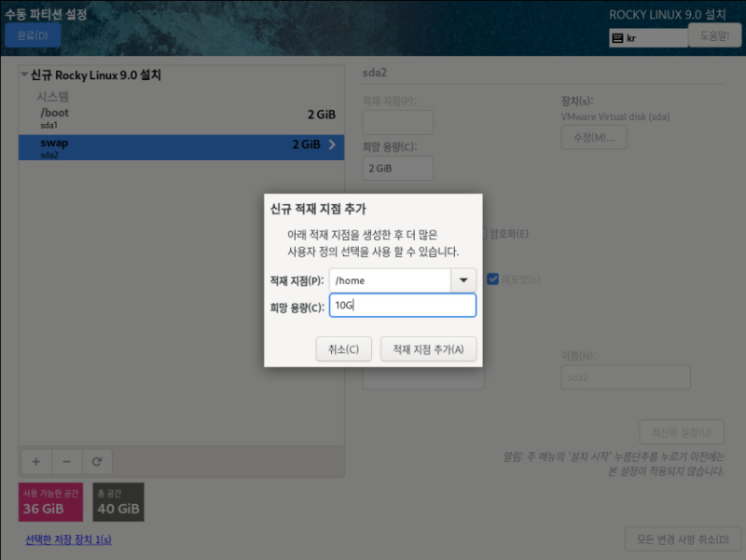Click the 이름(N) field showing sda2

[626, 377]
